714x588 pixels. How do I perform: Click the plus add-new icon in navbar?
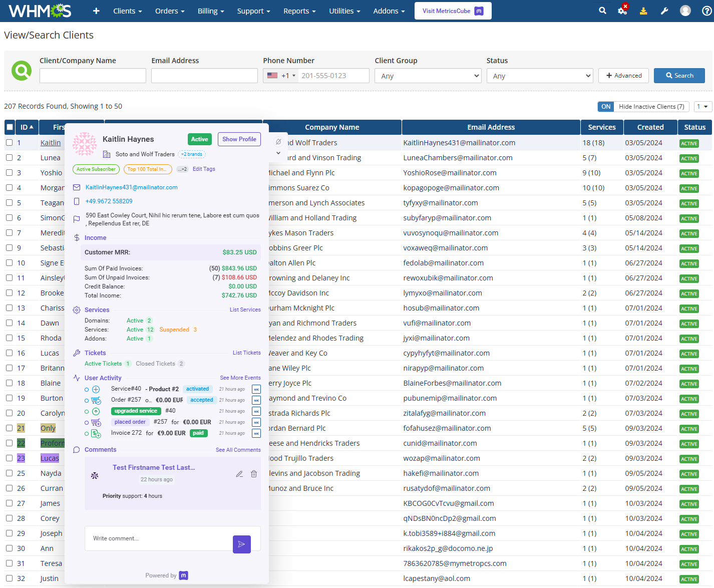[x=96, y=11]
